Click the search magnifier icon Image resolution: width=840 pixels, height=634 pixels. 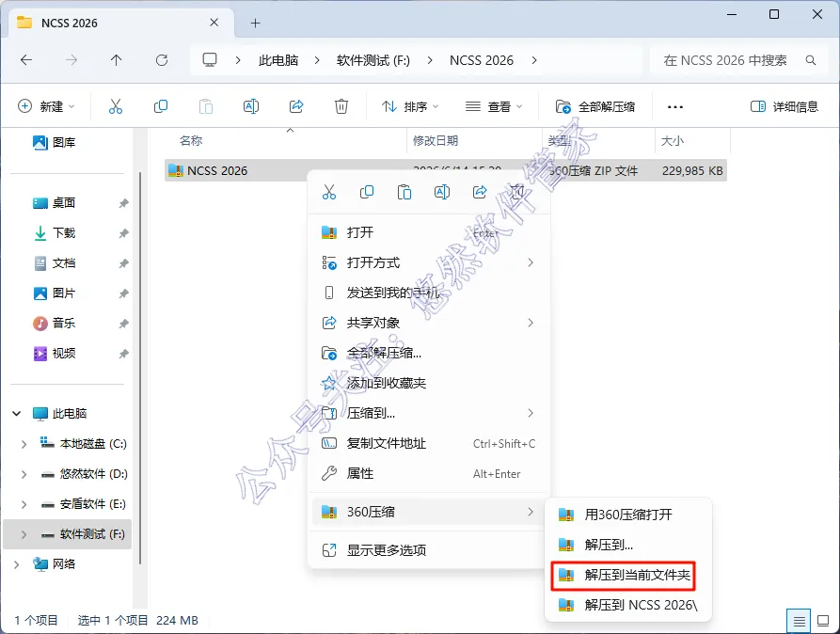tap(811, 60)
